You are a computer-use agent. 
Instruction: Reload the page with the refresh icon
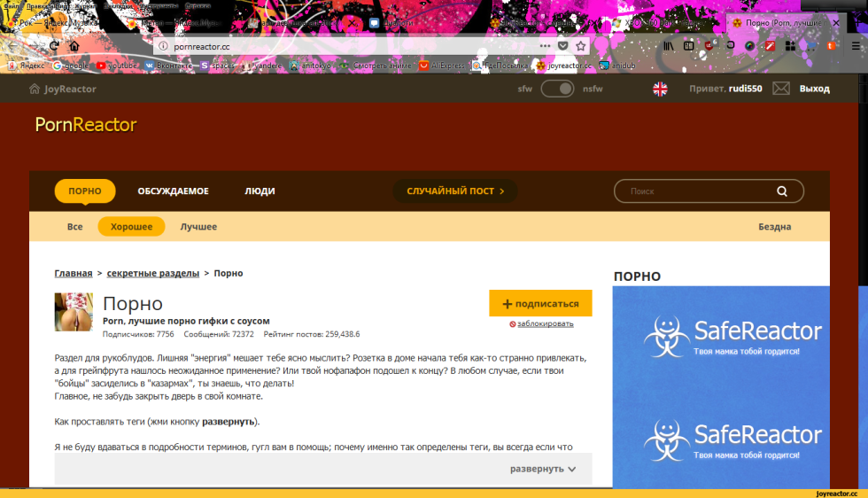[54, 45]
